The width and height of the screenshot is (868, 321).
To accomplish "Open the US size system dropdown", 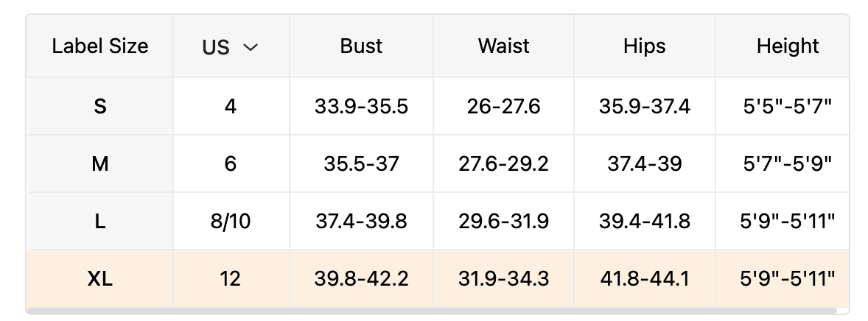I will (231, 47).
